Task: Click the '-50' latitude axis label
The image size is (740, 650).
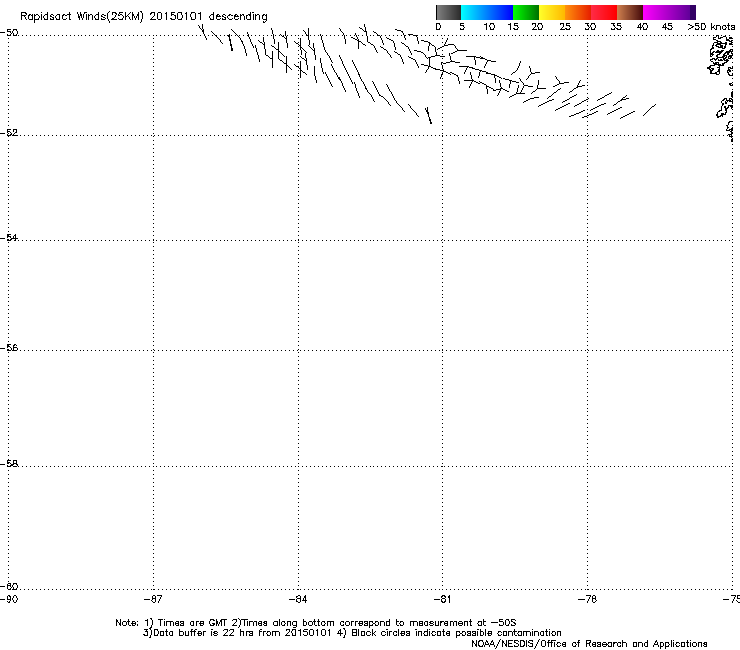Action: [9, 33]
